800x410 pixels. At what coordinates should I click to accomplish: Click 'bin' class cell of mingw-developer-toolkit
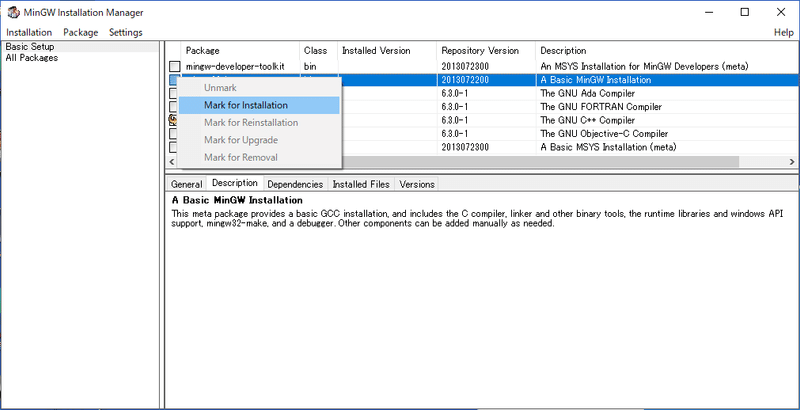click(310, 67)
